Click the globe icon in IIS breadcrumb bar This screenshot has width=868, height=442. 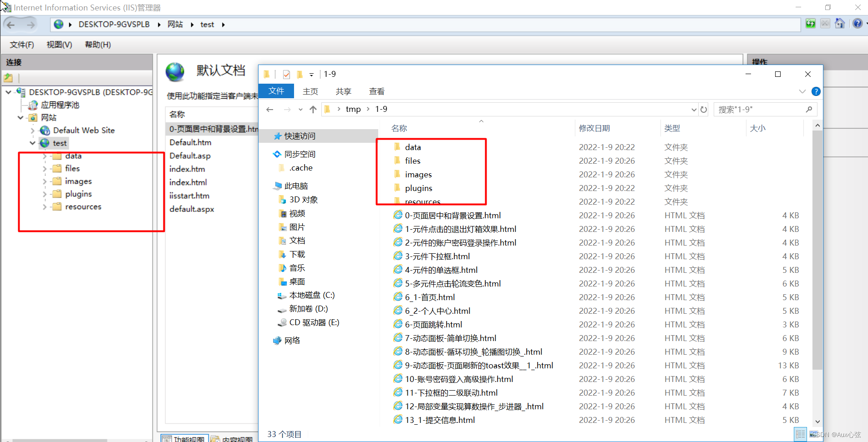(58, 24)
